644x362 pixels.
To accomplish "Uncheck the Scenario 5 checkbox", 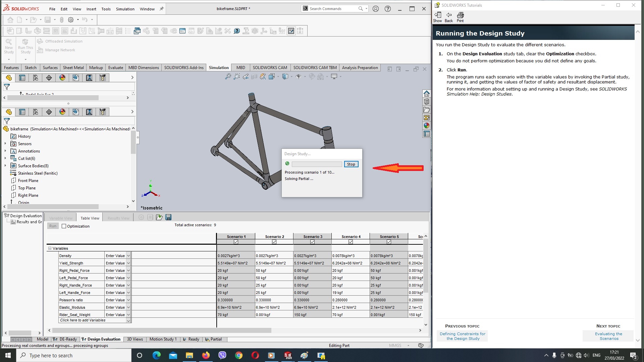I will tap(389, 242).
